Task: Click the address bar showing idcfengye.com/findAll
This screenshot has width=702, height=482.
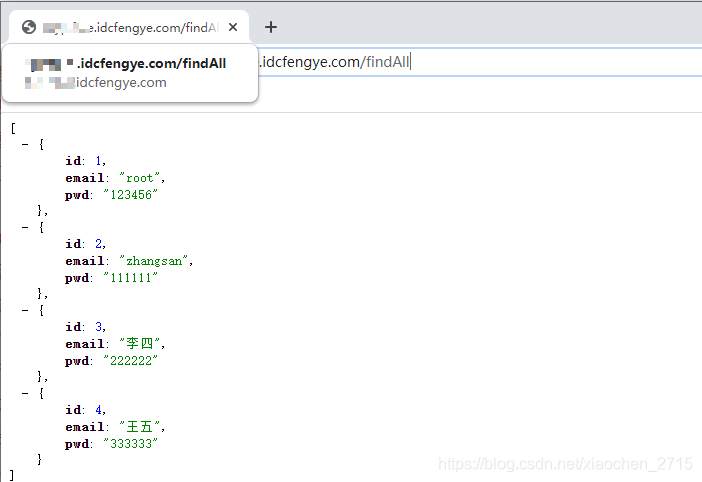Action: (479, 62)
